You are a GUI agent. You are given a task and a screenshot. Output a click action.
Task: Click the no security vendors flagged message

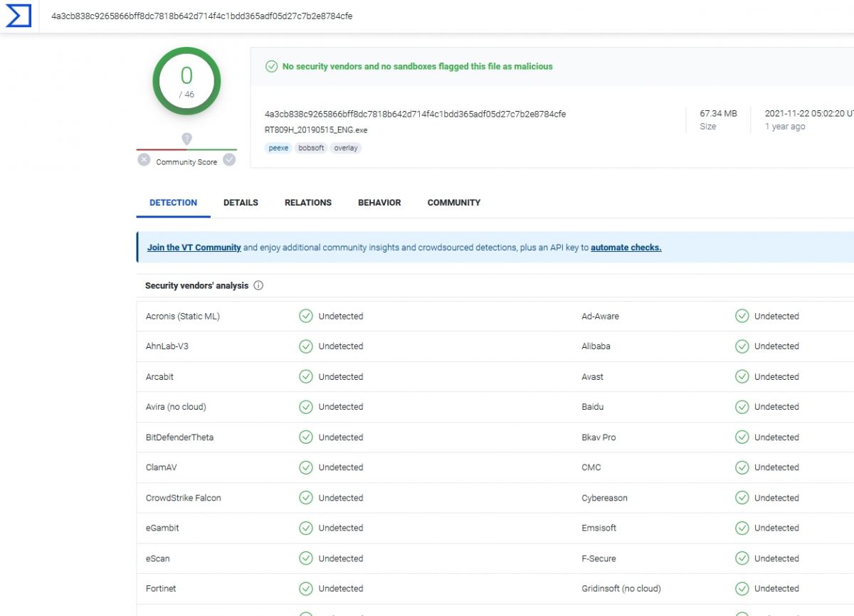click(x=418, y=66)
